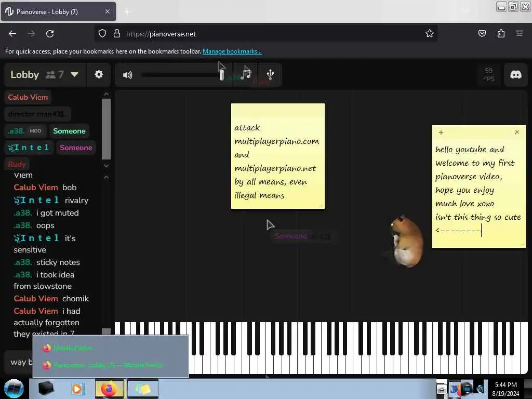Open the media player taskbar icon

(x=77, y=389)
